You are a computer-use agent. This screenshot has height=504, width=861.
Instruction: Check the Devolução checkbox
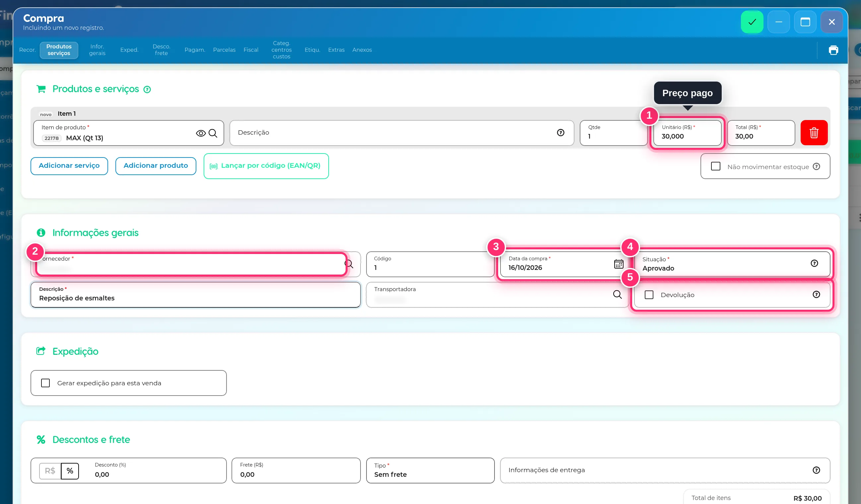(x=649, y=295)
